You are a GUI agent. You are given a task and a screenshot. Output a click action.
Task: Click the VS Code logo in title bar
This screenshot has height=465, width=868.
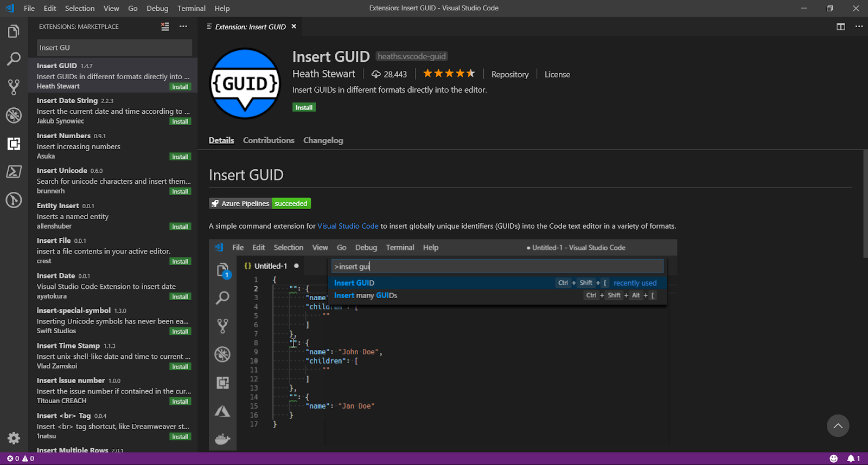[10, 8]
